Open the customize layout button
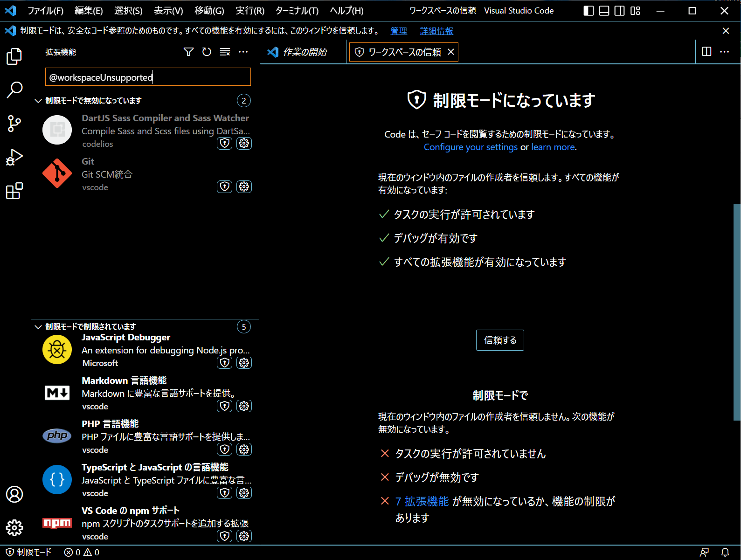741x560 pixels. (635, 11)
